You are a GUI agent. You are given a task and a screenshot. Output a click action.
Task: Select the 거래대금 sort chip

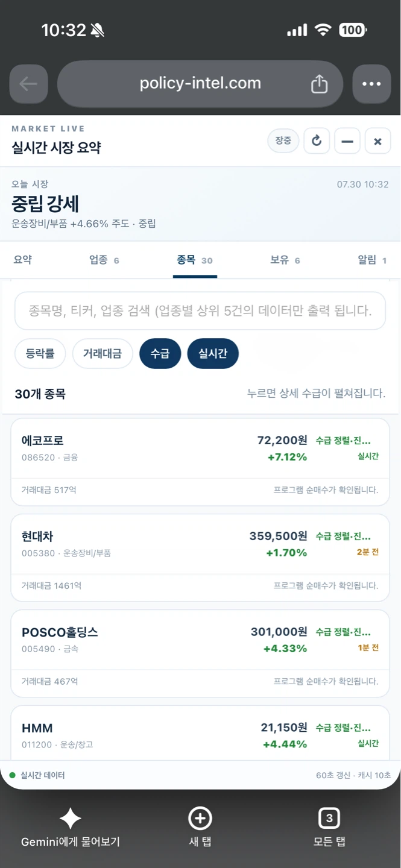coord(103,354)
